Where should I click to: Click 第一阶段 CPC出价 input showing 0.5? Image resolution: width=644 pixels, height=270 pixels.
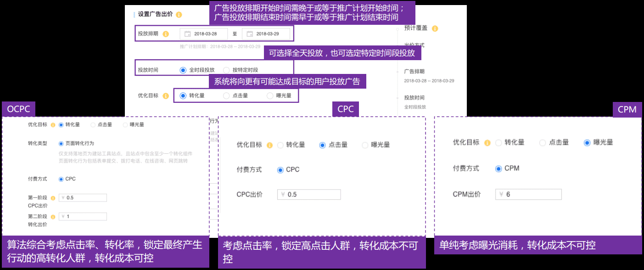83,198
